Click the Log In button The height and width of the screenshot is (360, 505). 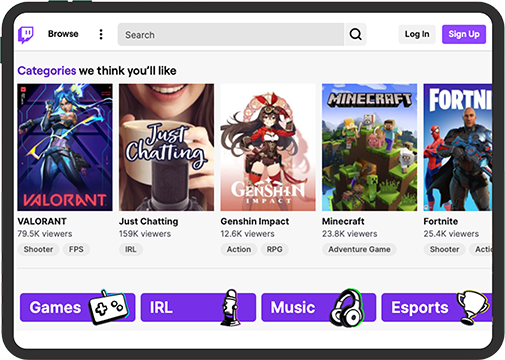coord(417,34)
